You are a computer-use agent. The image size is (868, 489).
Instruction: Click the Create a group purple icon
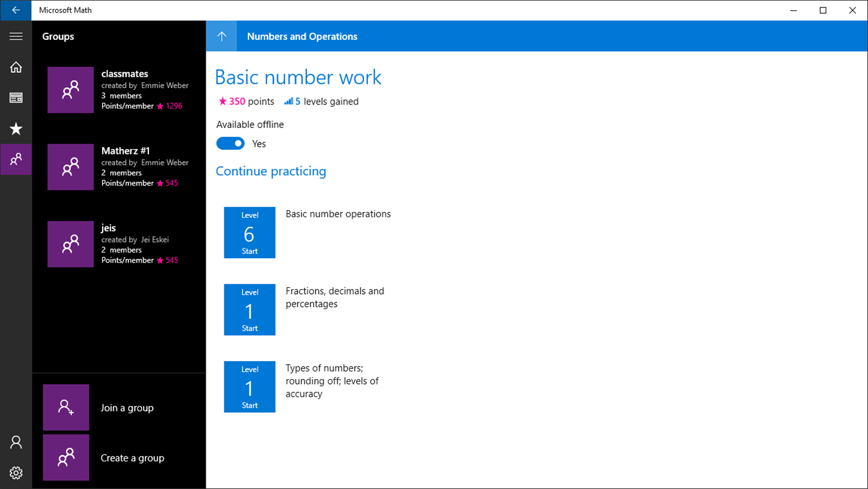tap(66, 458)
